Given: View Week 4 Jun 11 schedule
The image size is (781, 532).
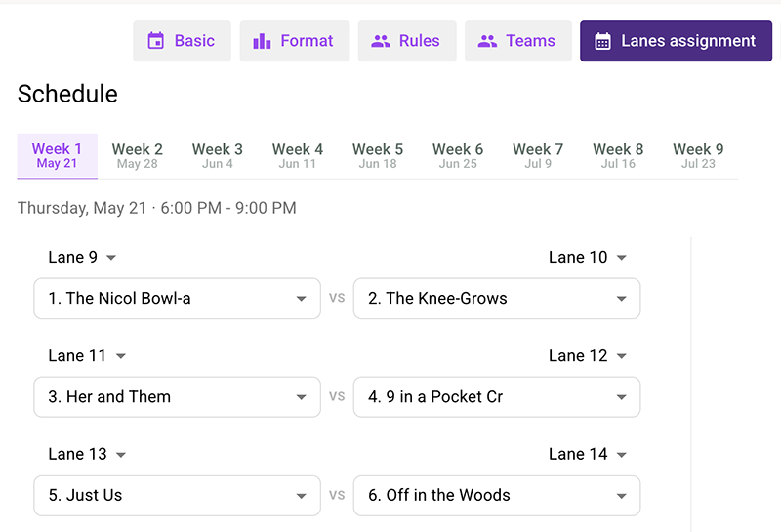Looking at the screenshot, I should click(298, 155).
